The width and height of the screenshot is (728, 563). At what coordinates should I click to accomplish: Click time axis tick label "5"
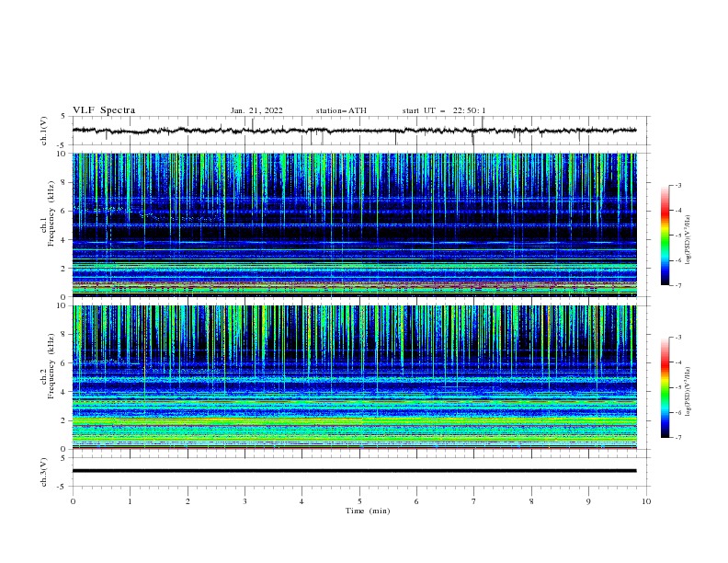coord(359,501)
